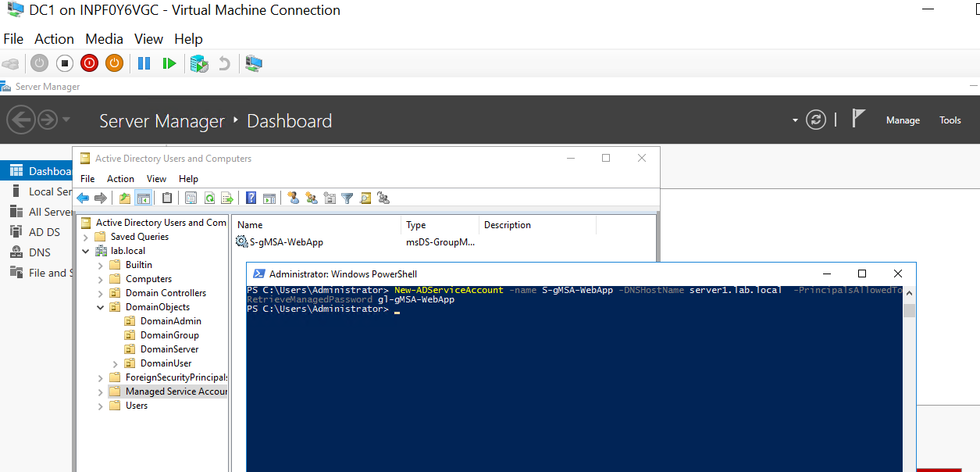Expand the Builtin container

pyautogui.click(x=99, y=264)
